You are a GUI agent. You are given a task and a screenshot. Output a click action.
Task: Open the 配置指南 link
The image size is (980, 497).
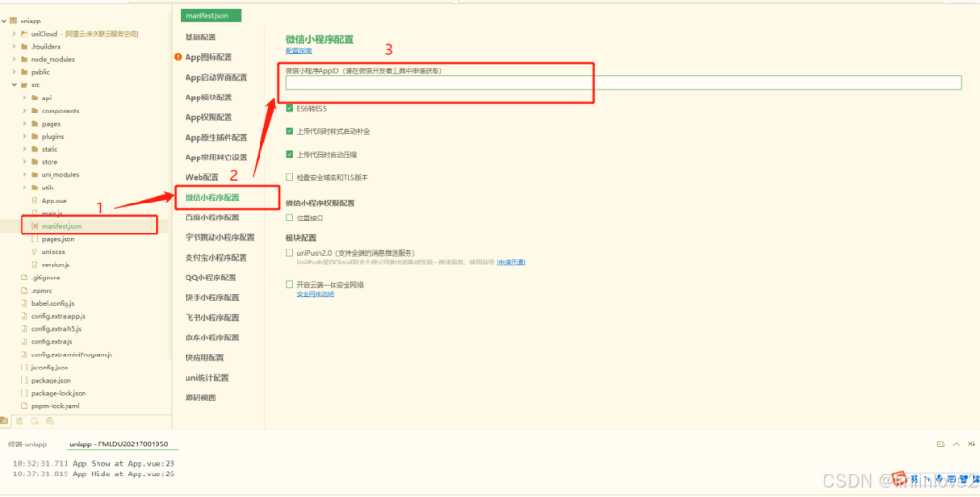(299, 51)
